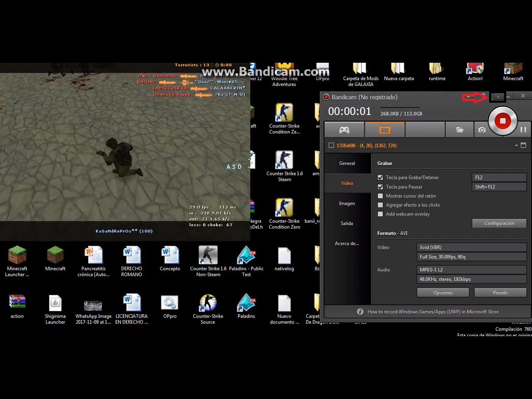Open Minecraft Launcher desktop icon
Image resolution: width=532 pixels, height=399 pixels.
tap(17, 261)
